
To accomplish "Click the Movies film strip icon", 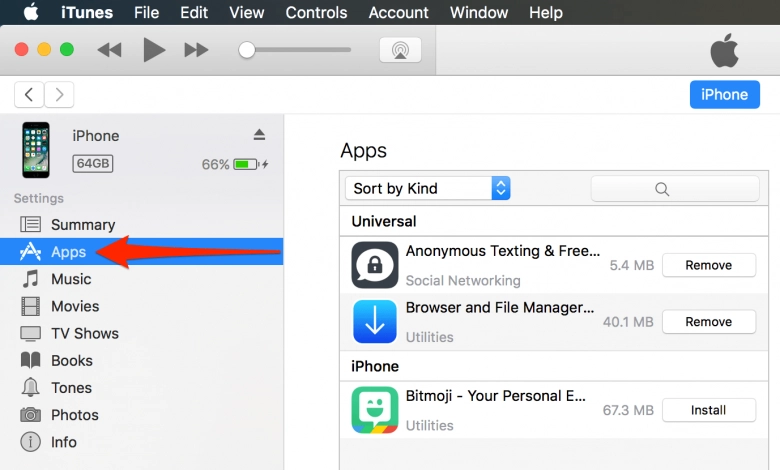I will pyautogui.click(x=30, y=306).
